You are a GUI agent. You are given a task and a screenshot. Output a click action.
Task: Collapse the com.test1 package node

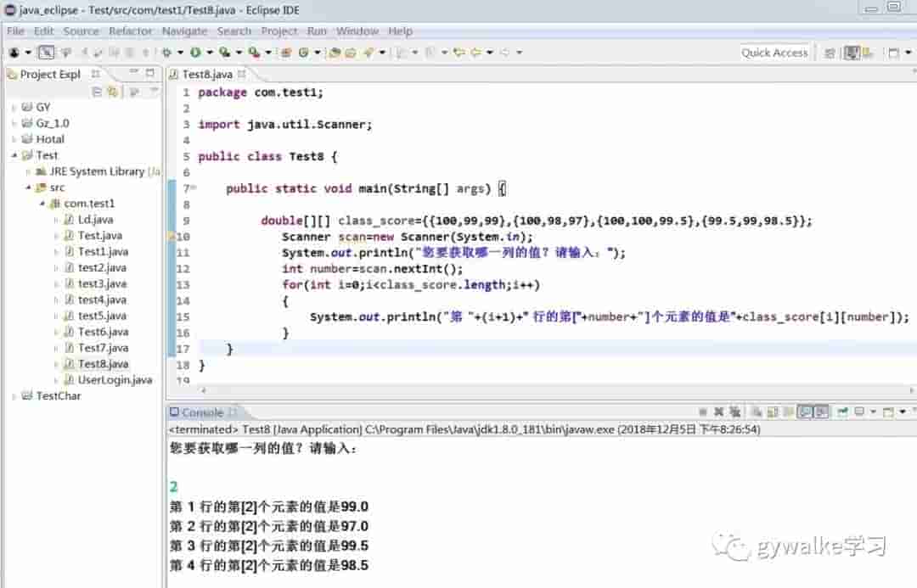point(42,204)
